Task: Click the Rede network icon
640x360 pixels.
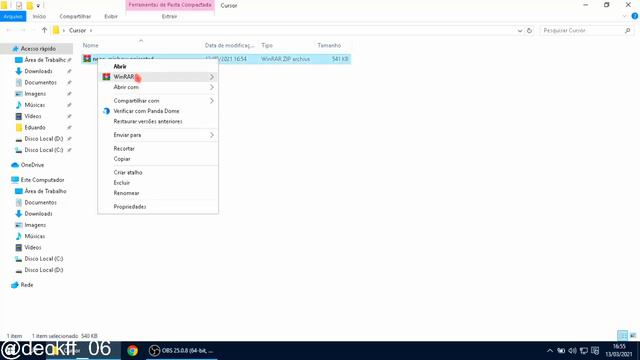Action: click(15, 285)
